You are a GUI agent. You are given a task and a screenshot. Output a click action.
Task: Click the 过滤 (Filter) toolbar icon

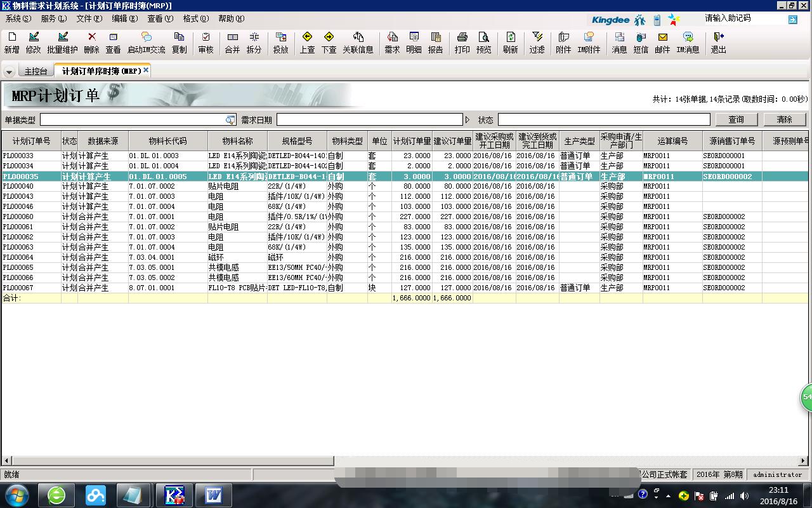(x=537, y=42)
